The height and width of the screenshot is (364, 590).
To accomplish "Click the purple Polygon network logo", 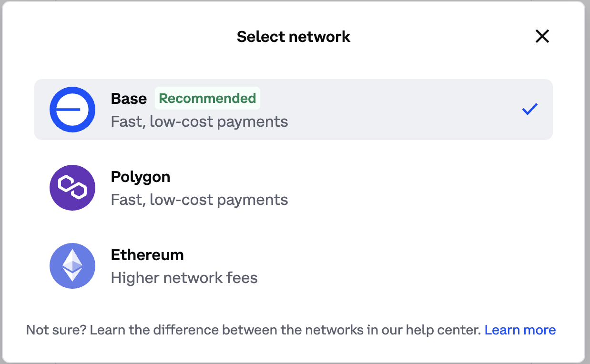I will (x=72, y=188).
